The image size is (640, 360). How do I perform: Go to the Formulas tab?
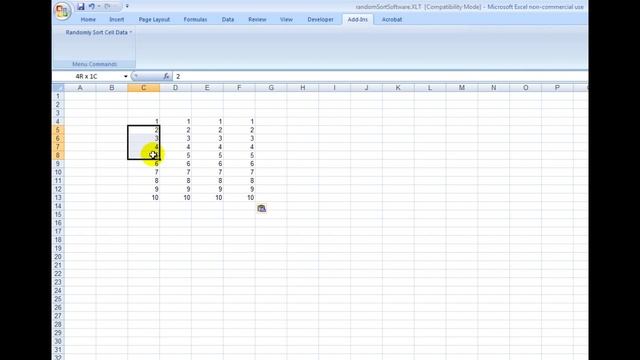tap(196, 20)
